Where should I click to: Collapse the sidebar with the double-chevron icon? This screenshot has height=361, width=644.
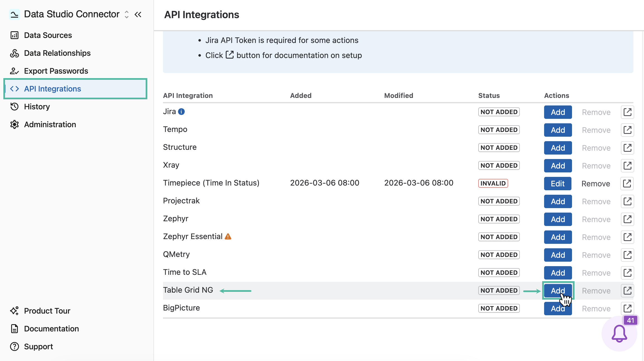138,14
